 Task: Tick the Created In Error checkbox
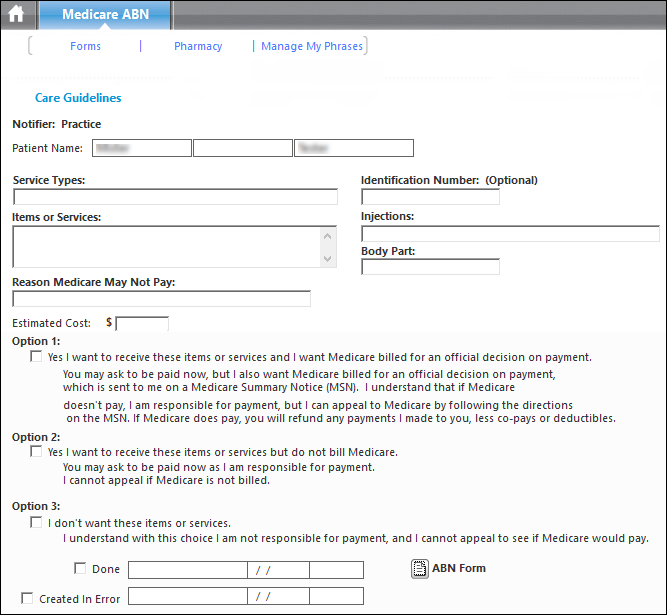(27, 598)
